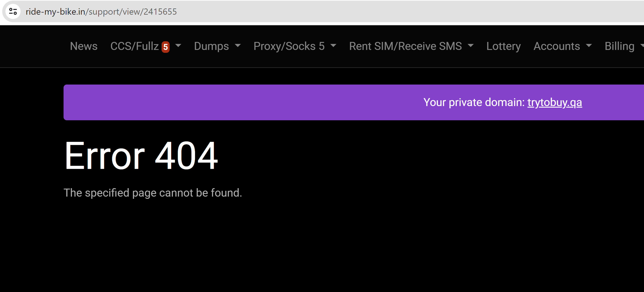Select the Dumps menu label
This screenshot has height=292, width=644.
pos(211,46)
